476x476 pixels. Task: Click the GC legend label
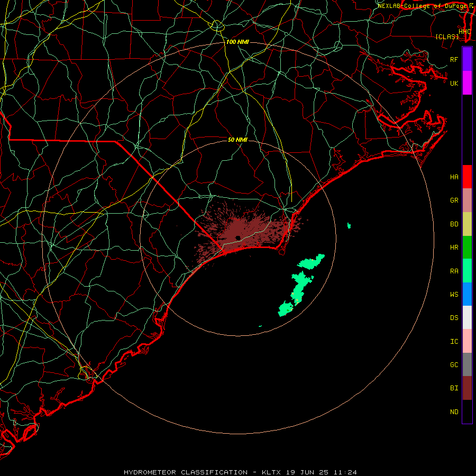454,364
